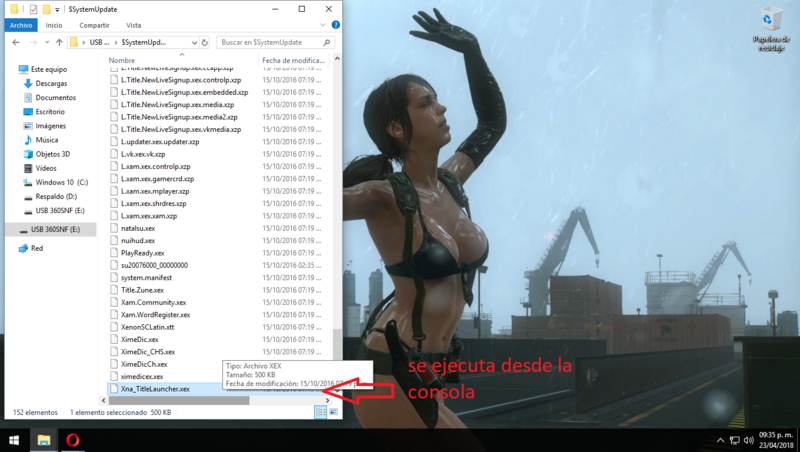Switch to the Vista tab
Viewport: 800px width, 452px height.
click(134, 25)
